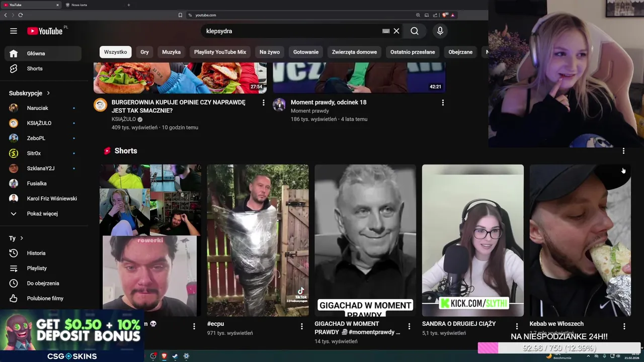Screen dimensions: 644x362
Task: Open the #ecpu Short thumbnail
Action: click(258, 240)
